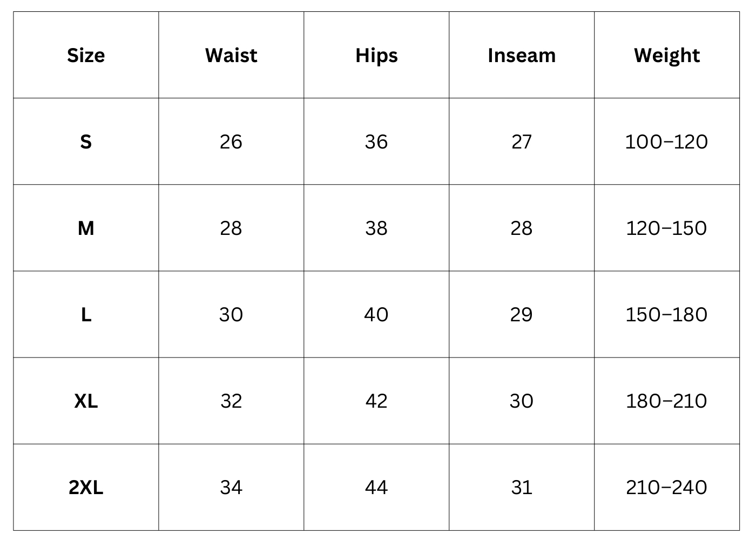Click inseam value 27 for size S
The image size is (756, 540).
click(522, 142)
